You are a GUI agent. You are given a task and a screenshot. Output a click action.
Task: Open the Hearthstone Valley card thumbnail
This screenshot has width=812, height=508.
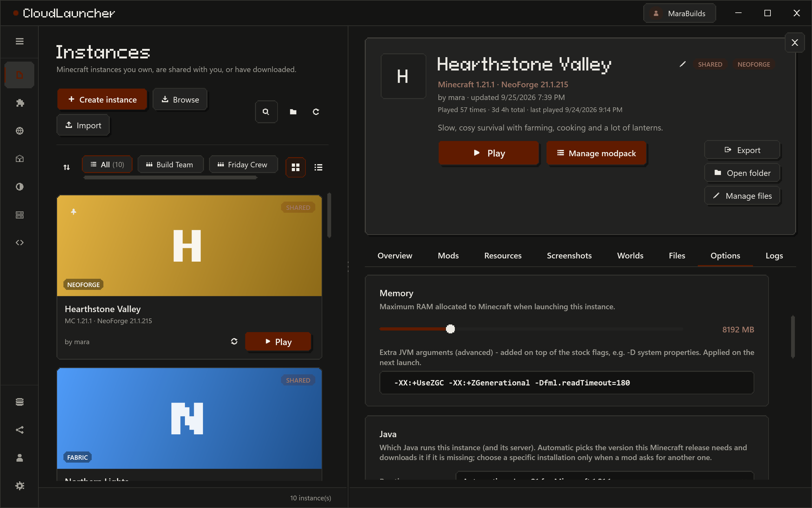tap(189, 246)
